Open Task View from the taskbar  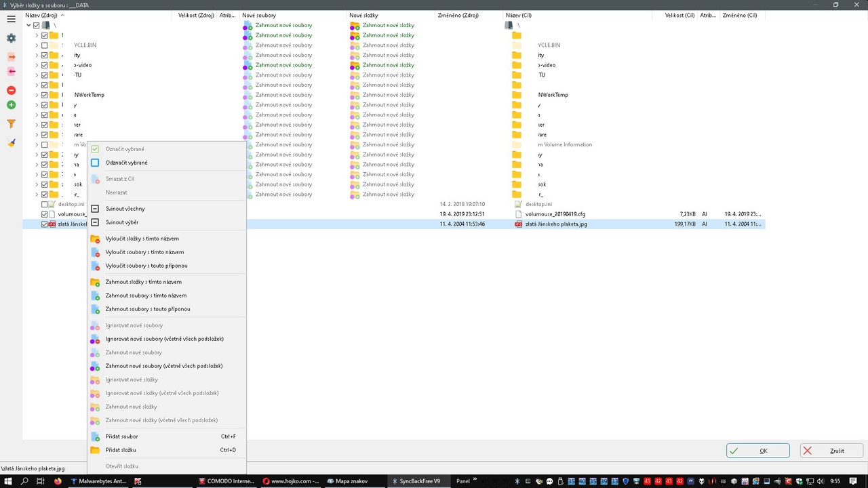click(41, 481)
